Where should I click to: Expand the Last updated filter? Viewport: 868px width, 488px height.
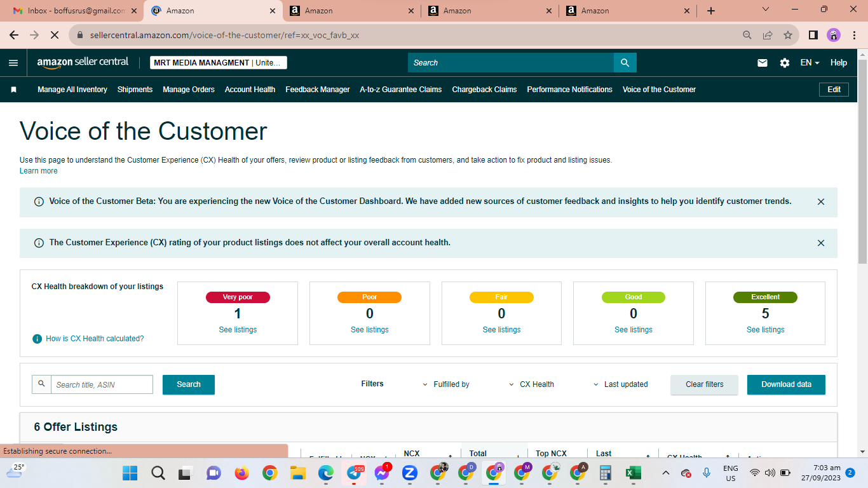tap(621, 384)
